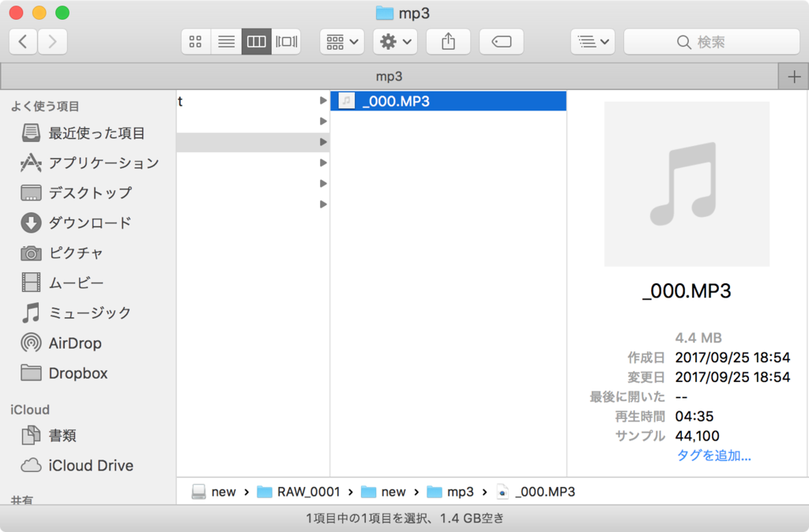809x532 pixels.
Task: Click the status bar selection summary
Action: [404, 518]
